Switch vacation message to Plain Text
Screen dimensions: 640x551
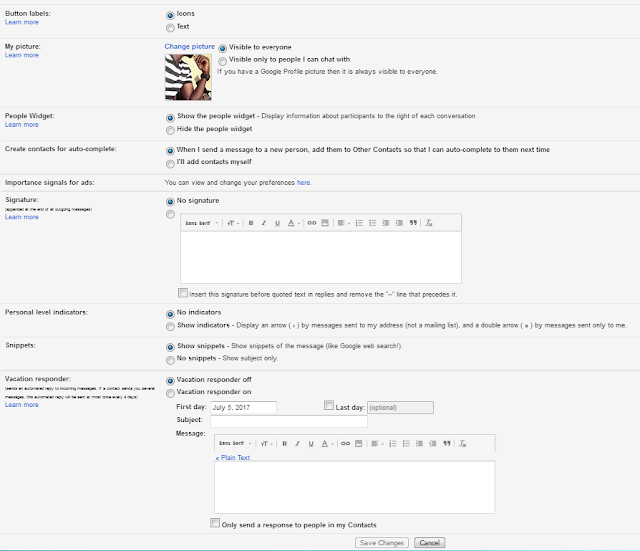(233, 458)
